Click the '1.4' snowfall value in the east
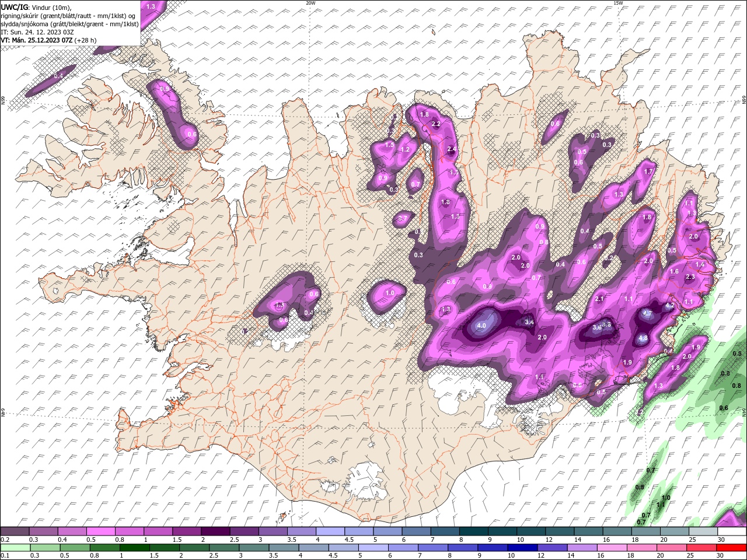747x560 pixels. [x=700, y=265]
